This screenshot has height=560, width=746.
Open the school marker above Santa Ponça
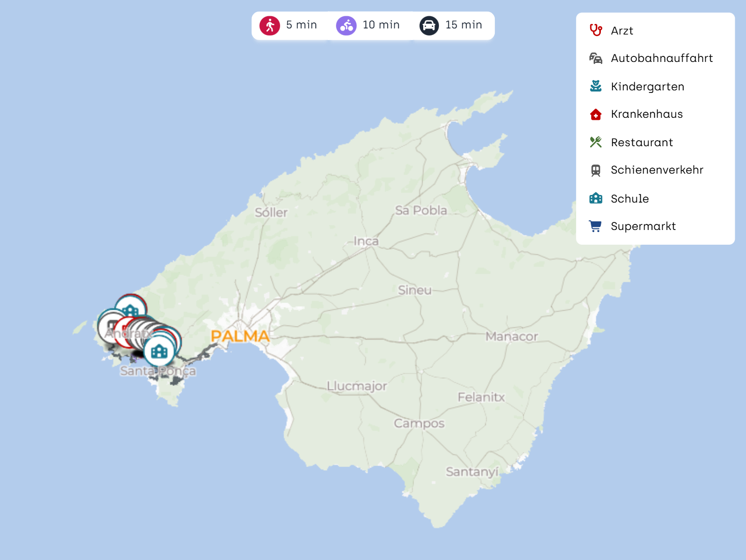coord(159,351)
